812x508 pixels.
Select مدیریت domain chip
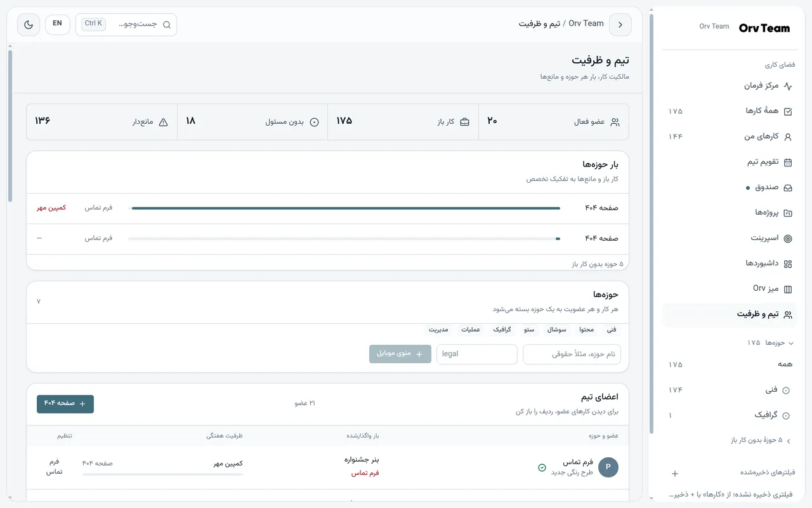coord(438,330)
